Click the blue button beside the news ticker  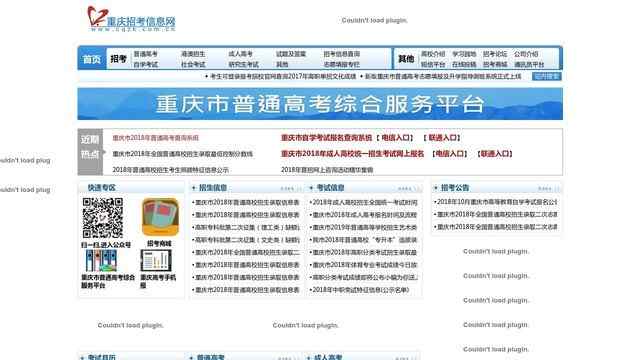click(547, 76)
